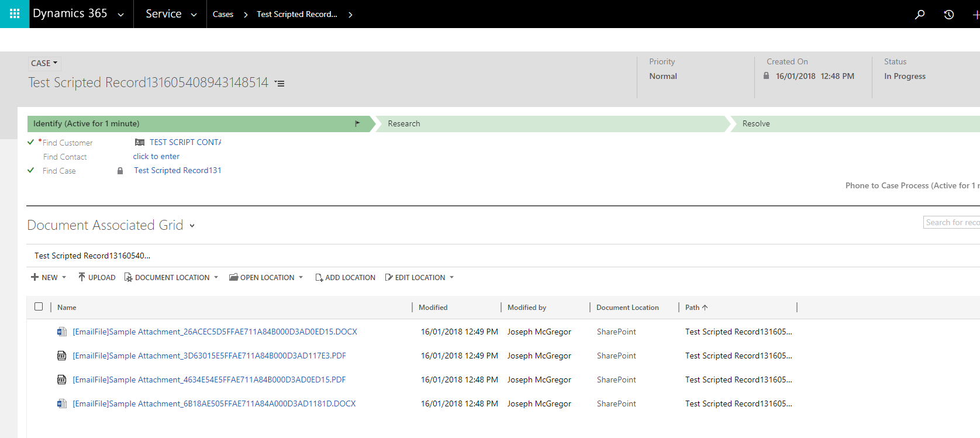This screenshot has width=980, height=438.
Task: Open the Dynamics 365 app launcher grid
Action: (15, 14)
